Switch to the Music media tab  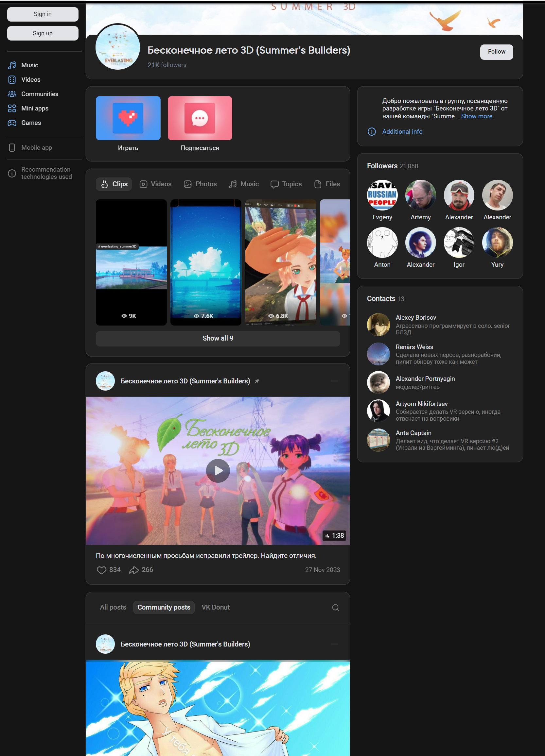[x=243, y=184]
